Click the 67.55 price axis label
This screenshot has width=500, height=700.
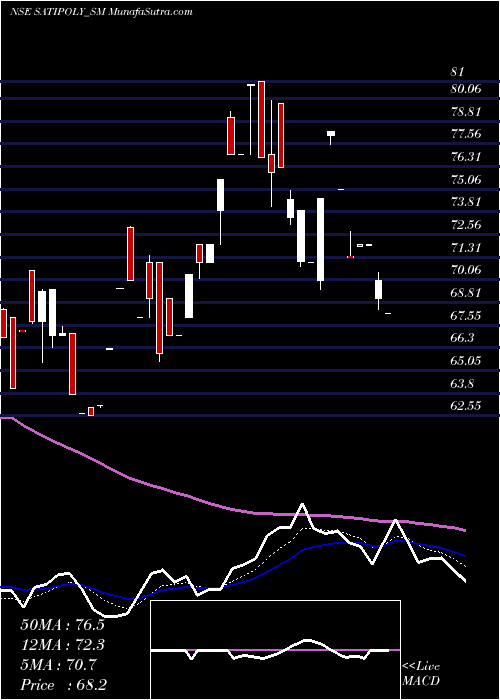pyautogui.click(x=466, y=316)
